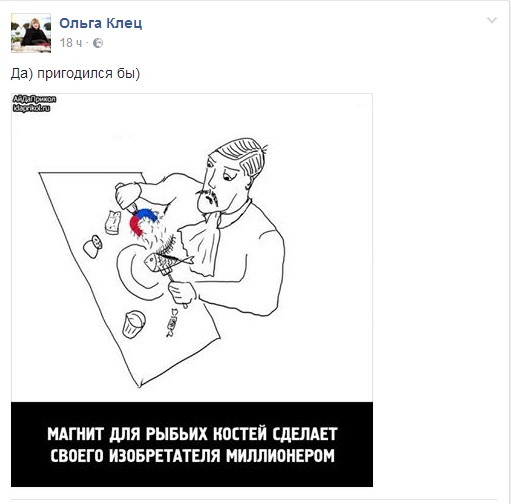The width and height of the screenshot is (511, 504).
Task: Open the Ольга Клец profile name link
Action: (101, 23)
